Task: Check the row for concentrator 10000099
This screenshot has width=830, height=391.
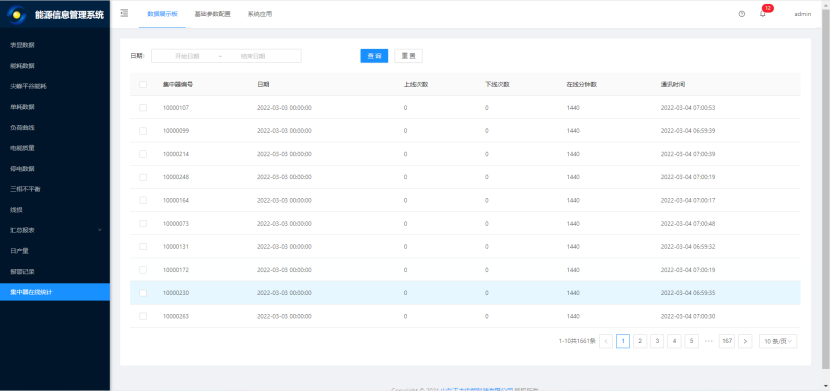Action: click(x=143, y=131)
